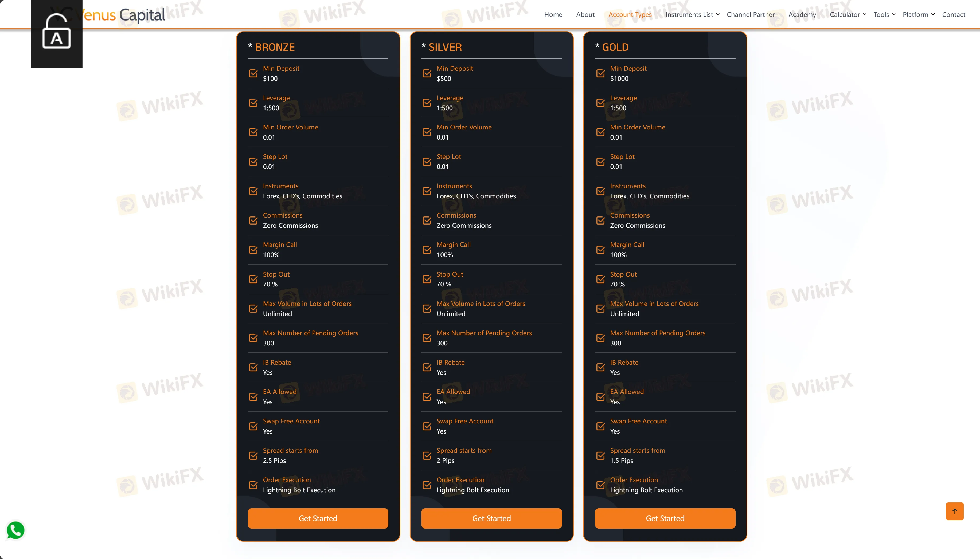Navigate to the Academy menu item
This screenshot has height=559, width=980.
[801, 14]
